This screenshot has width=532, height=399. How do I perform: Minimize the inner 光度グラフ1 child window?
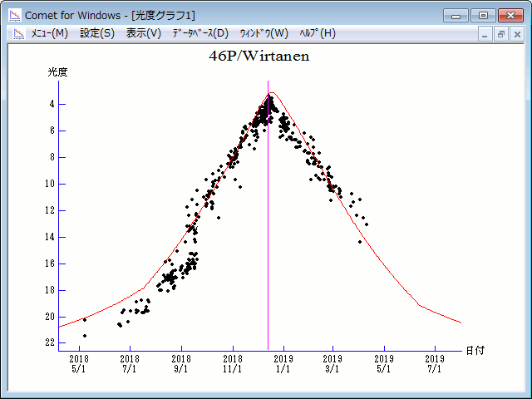point(486,34)
